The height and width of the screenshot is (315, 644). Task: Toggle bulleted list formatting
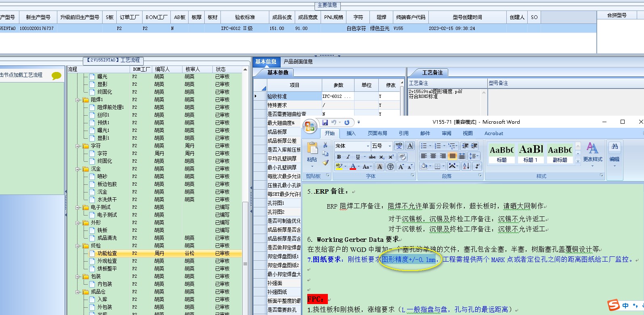pyautogui.click(x=424, y=146)
